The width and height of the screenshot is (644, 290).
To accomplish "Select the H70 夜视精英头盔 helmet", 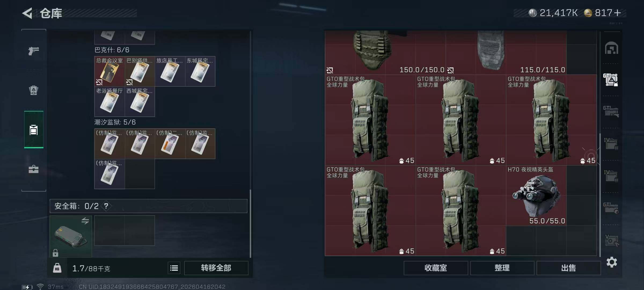I will coord(536,195).
